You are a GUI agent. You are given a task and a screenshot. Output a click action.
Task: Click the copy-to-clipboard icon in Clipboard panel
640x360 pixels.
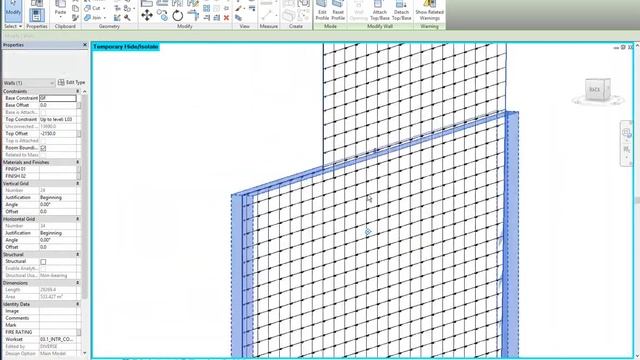click(75, 8)
